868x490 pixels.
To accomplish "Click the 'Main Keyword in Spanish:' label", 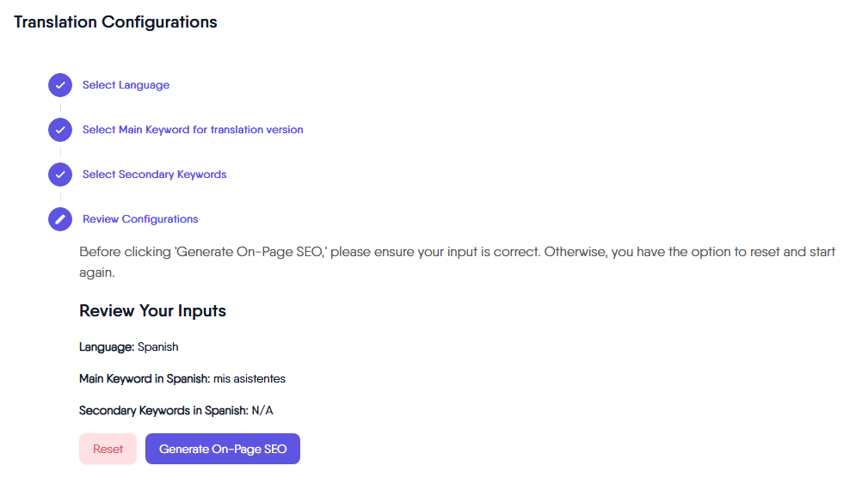I will point(144,379).
